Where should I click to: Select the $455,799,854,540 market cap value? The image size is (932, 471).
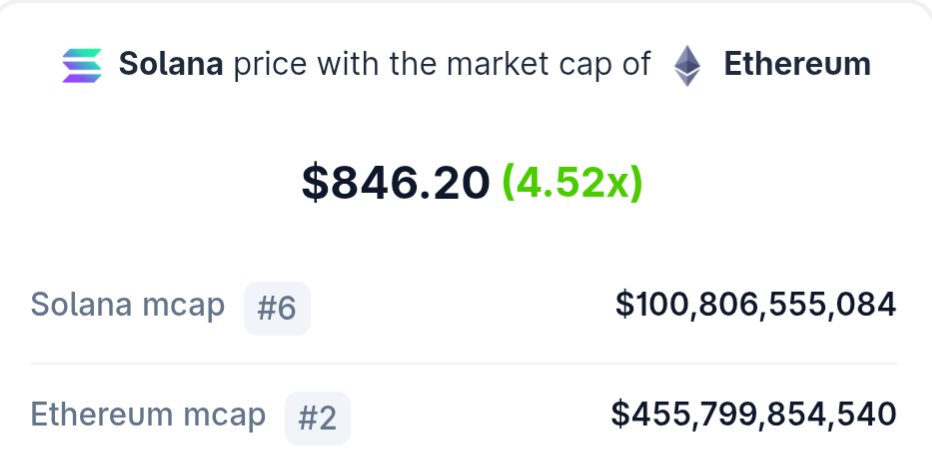(754, 414)
